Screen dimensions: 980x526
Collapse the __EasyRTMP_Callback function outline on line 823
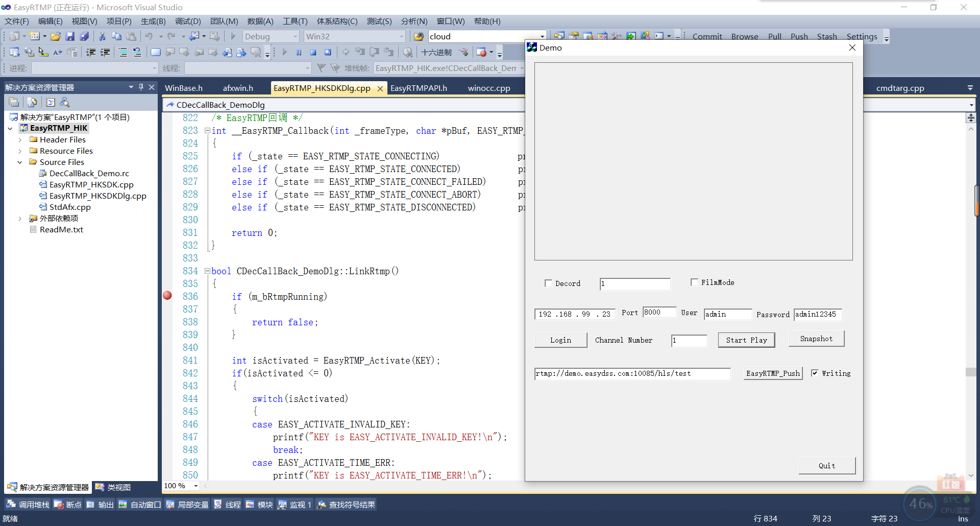pyautogui.click(x=207, y=131)
